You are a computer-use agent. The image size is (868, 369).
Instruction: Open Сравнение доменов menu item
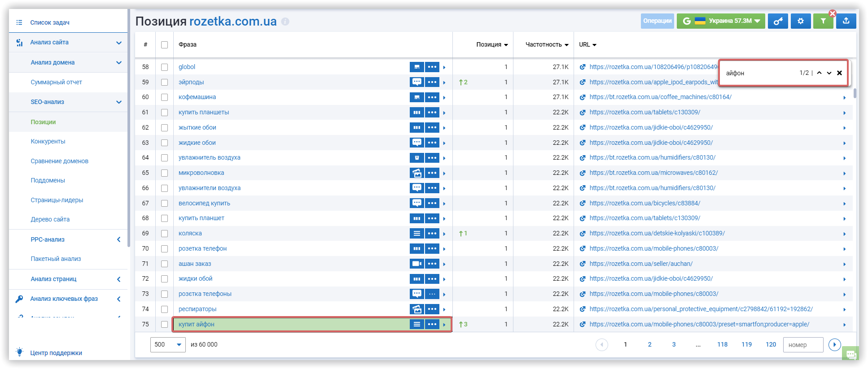click(x=60, y=161)
